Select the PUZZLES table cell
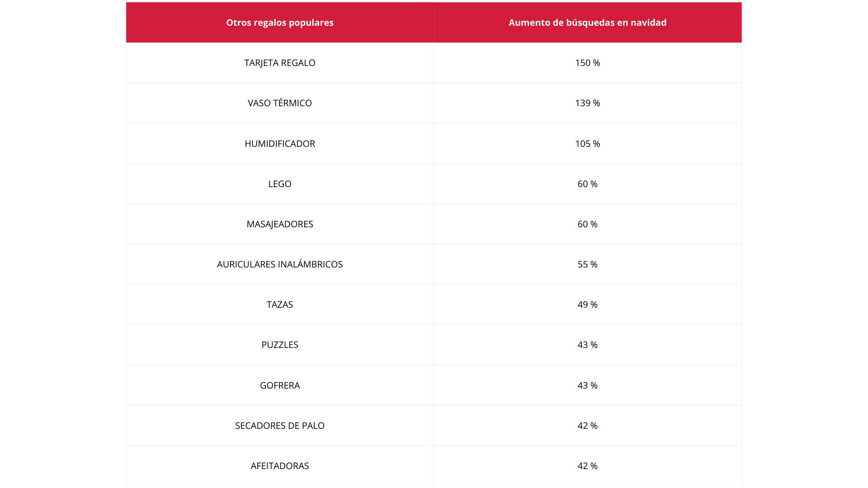 click(280, 345)
